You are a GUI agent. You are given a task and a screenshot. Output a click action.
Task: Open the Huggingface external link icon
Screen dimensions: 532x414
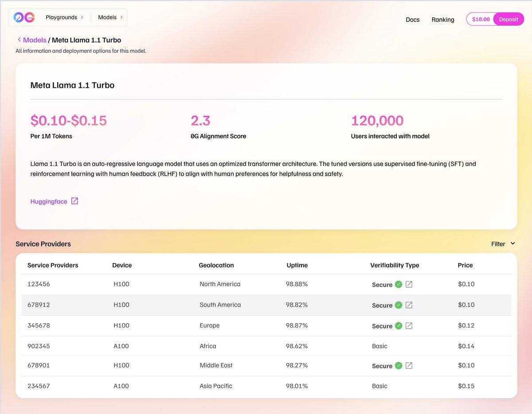click(75, 201)
